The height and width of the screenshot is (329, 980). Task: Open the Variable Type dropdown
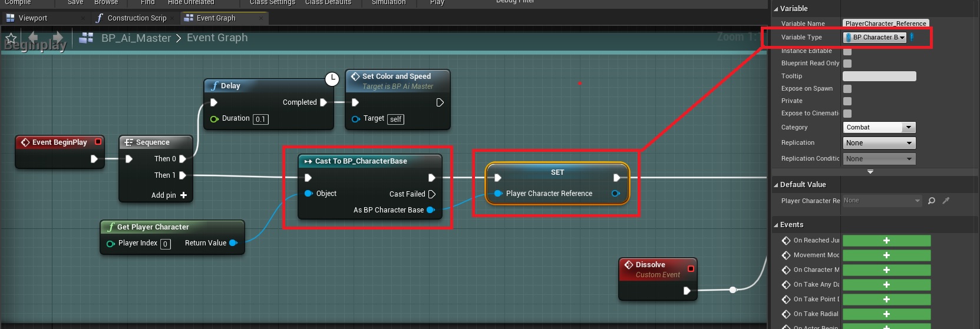[875, 37]
